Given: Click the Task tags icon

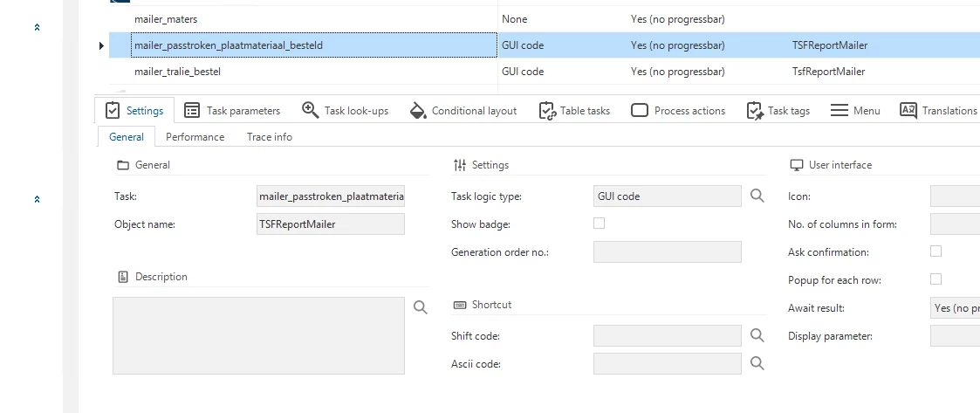Looking at the screenshot, I should click(755, 111).
